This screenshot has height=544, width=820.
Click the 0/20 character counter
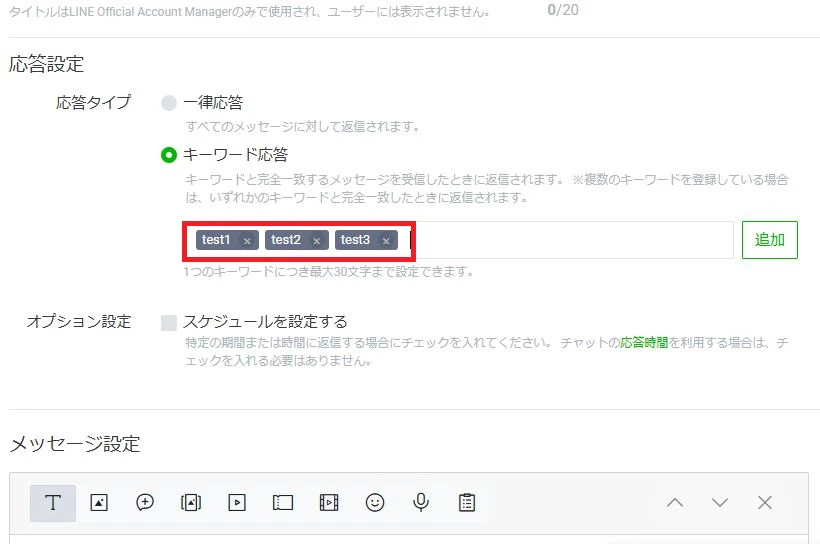click(563, 10)
